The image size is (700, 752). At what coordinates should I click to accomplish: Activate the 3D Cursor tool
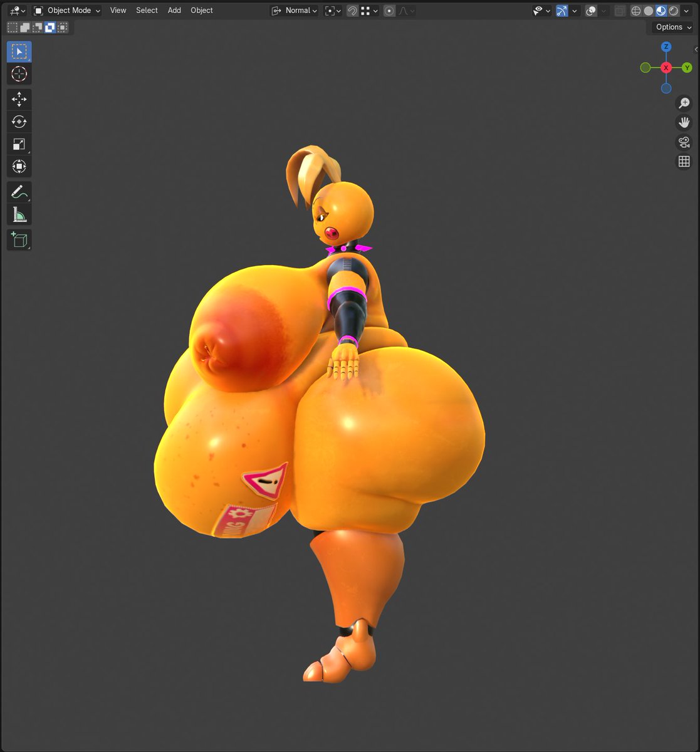19,74
